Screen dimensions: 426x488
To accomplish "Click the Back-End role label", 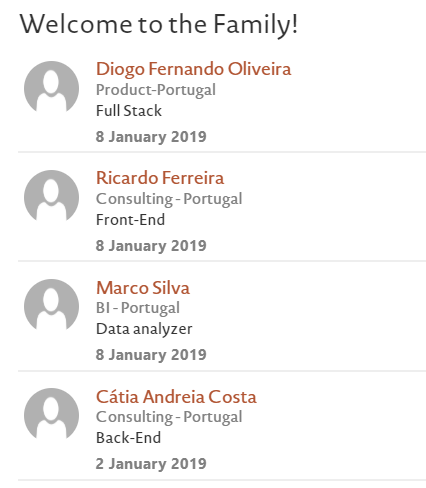I will [128, 438].
